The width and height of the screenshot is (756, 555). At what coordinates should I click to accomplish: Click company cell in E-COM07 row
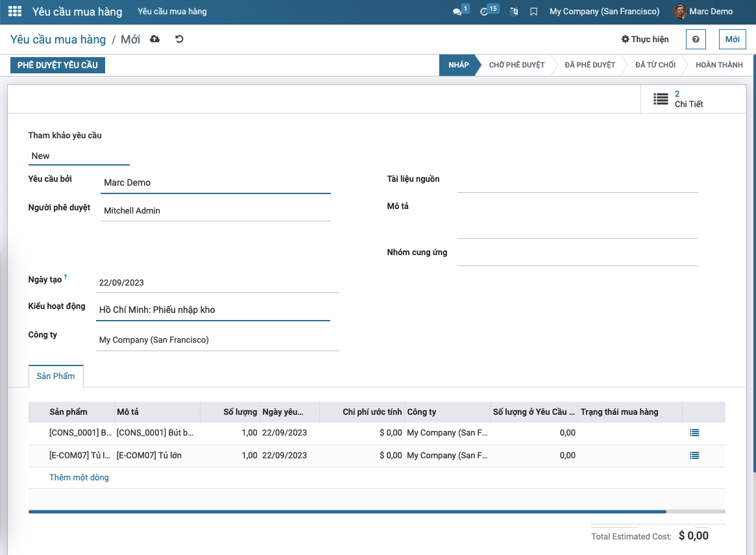point(447,456)
